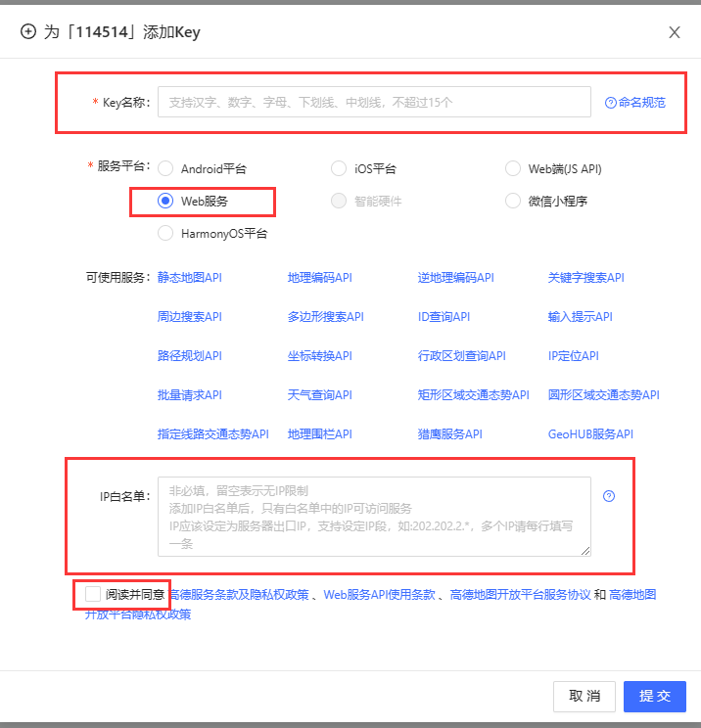701x728 pixels.
Task: Open the 静态地图API link
Action: 190,278
